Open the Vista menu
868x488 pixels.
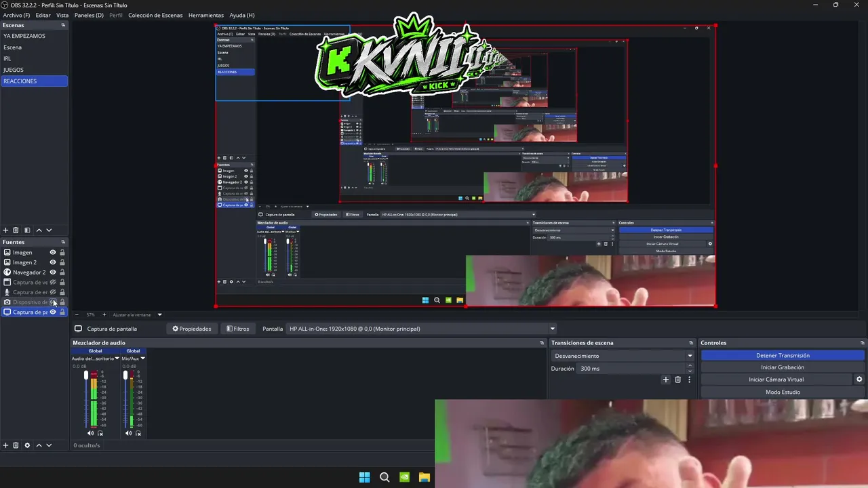pos(62,15)
